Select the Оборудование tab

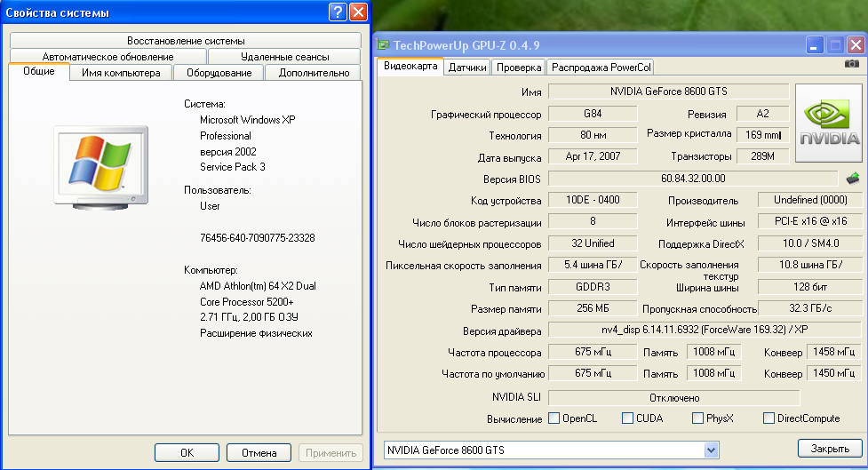click(219, 73)
